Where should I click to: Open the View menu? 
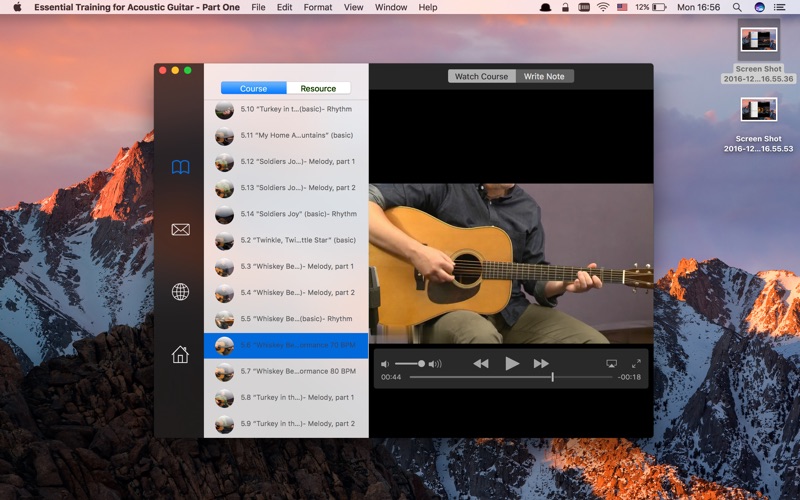354,7
